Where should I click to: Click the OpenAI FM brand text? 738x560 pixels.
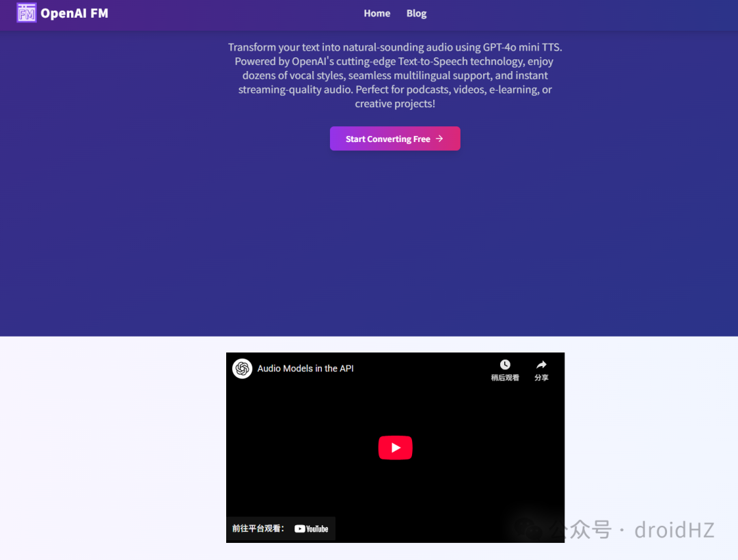click(x=74, y=13)
